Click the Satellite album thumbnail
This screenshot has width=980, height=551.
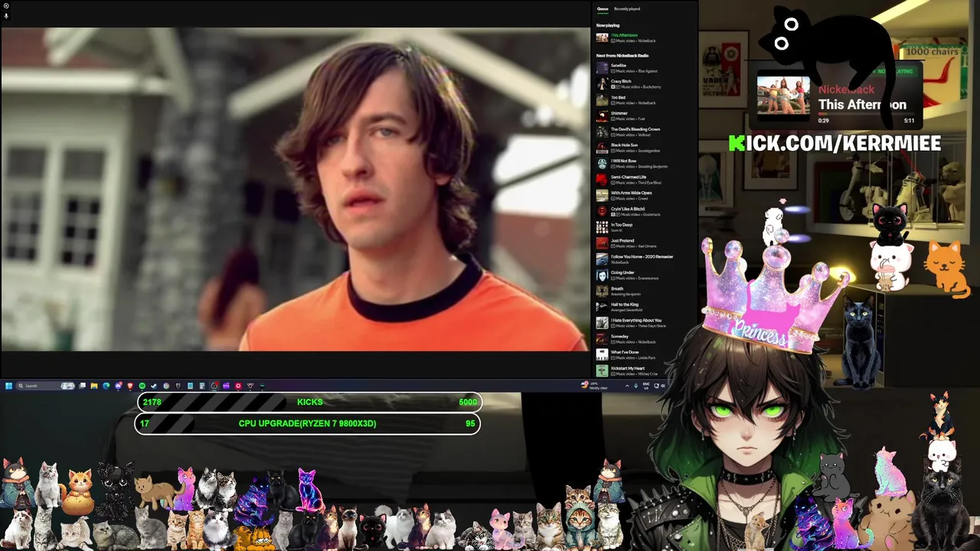(x=603, y=68)
